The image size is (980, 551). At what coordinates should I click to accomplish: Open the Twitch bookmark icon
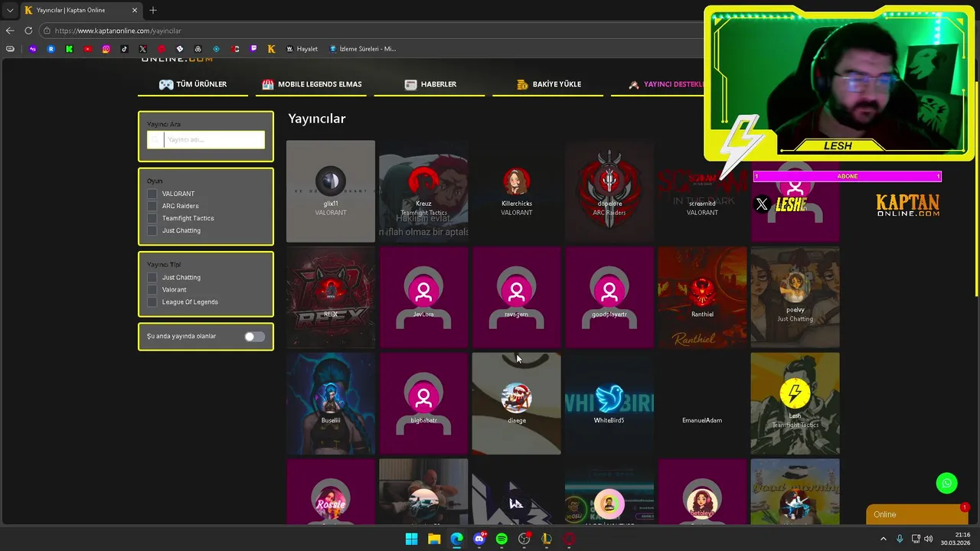pyautogui.click(x=253, y=49)
